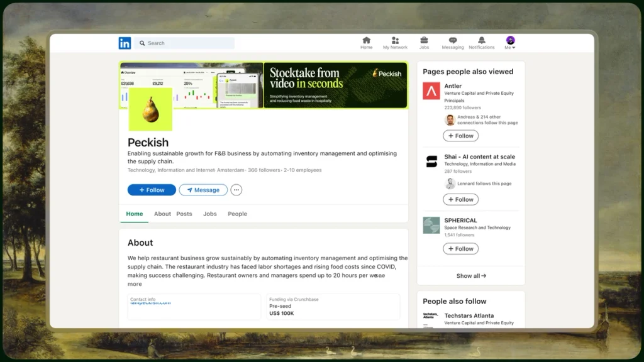Open Messaging in navbar
Viewport: 644px width, 362px height.
(x=453, y=43)
